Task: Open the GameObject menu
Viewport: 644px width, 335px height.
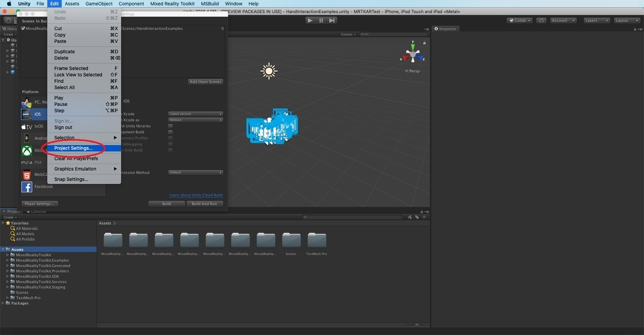Action: (99, 4)
